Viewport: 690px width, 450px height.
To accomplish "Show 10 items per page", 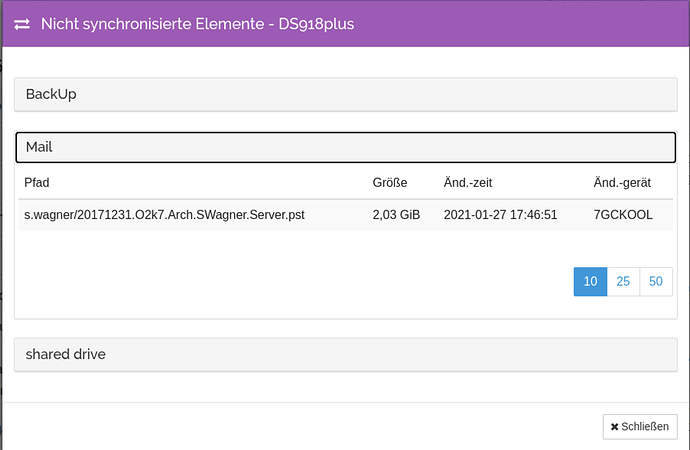I will [590, 282].
